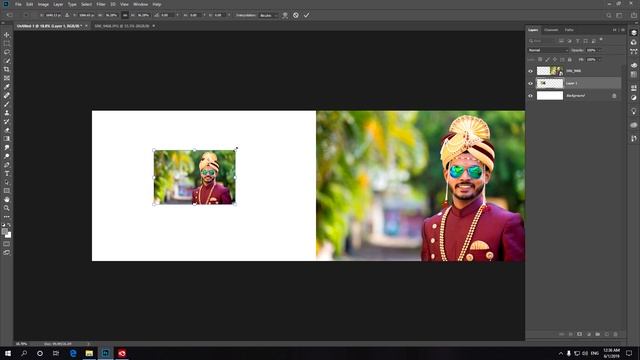
Task: Select the Eyedropper tool
Action: 7,87
